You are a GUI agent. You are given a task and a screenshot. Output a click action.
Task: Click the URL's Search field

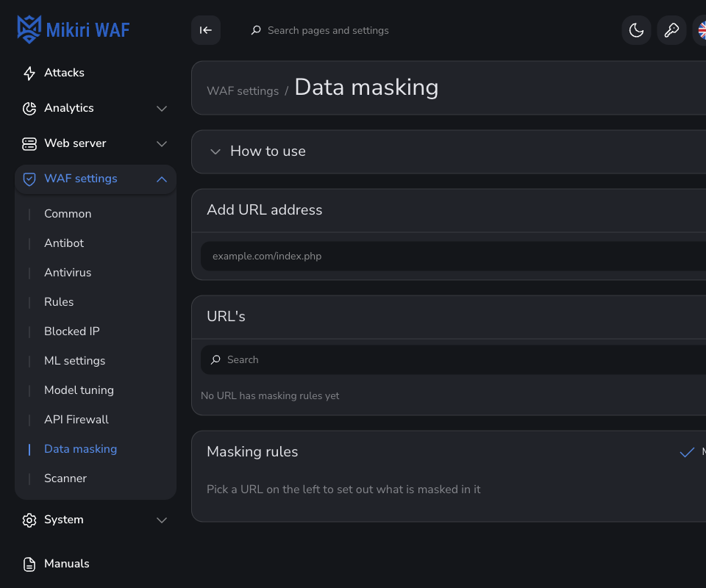[x=453, y=359]
